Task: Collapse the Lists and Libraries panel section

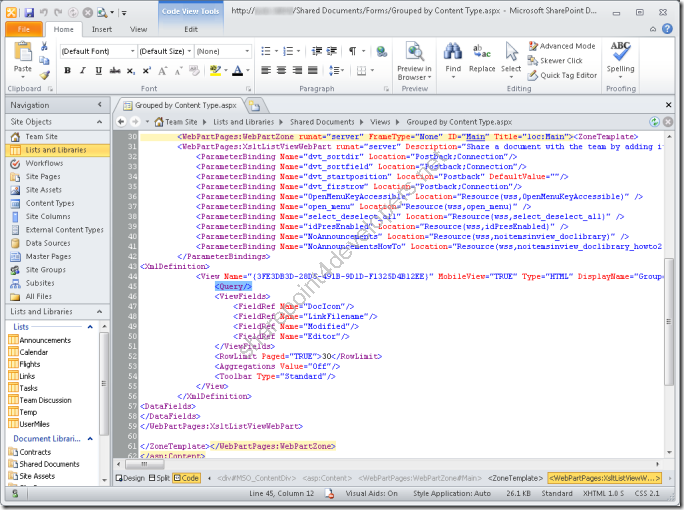Action: coord(99,311)
